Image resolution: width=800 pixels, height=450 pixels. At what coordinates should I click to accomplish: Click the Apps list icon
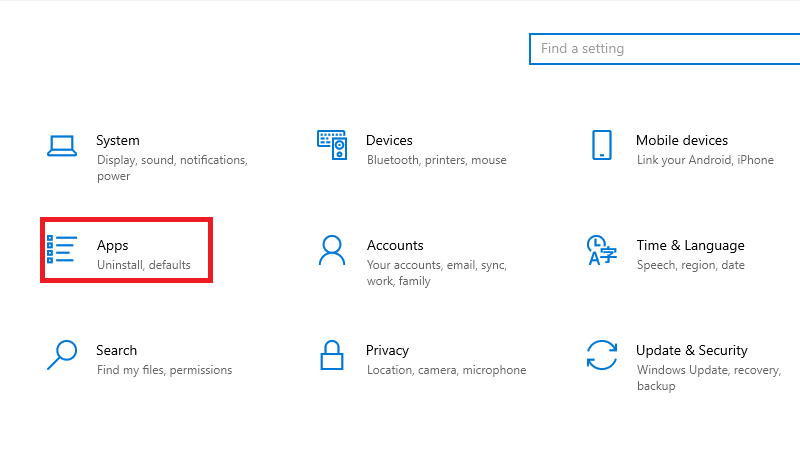[62, 249]
